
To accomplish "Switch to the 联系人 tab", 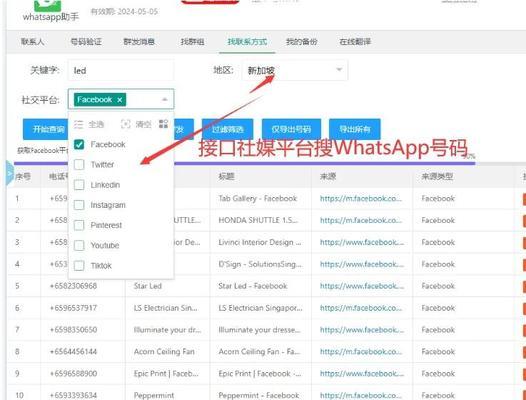I will 33,42.
